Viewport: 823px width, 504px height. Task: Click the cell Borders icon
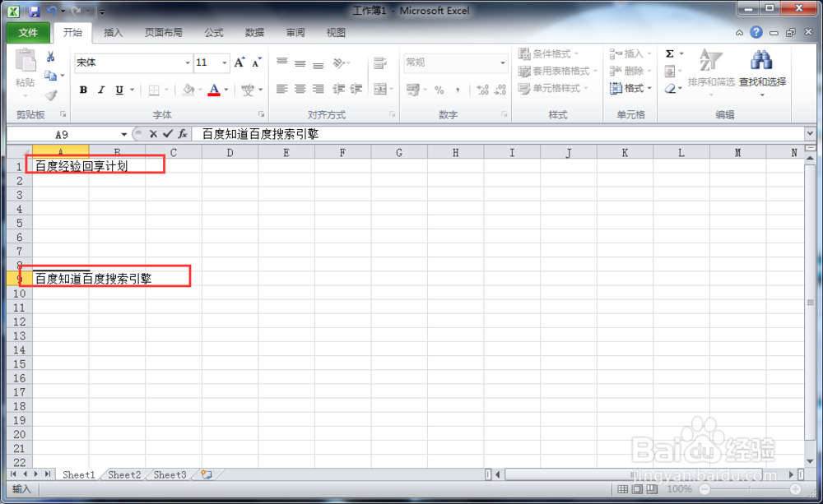[154, 90]
